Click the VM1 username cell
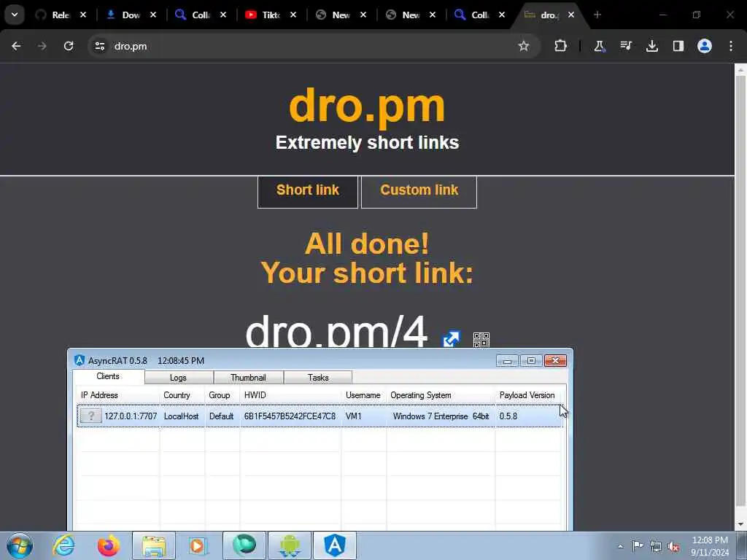This screenshot has height=560, width=747. [x=354, y=416]
